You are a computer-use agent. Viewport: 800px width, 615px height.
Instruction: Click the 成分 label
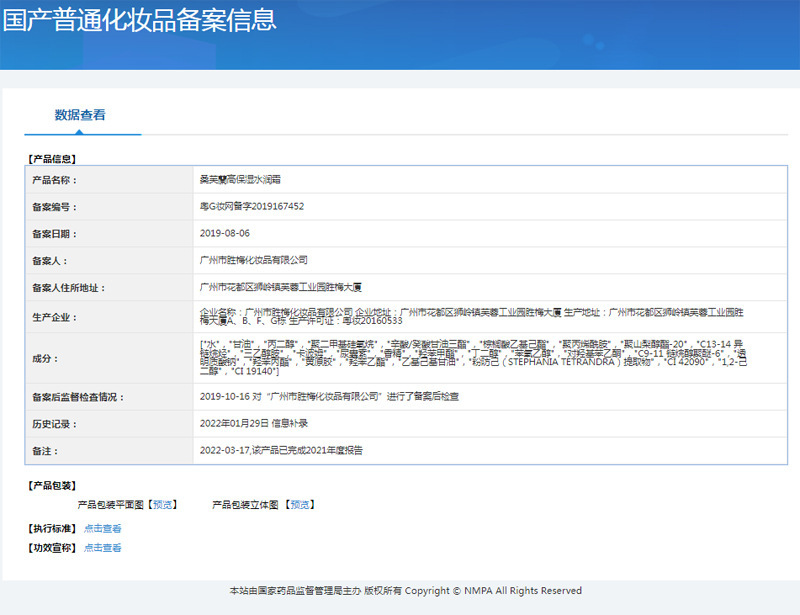[45, 359]
